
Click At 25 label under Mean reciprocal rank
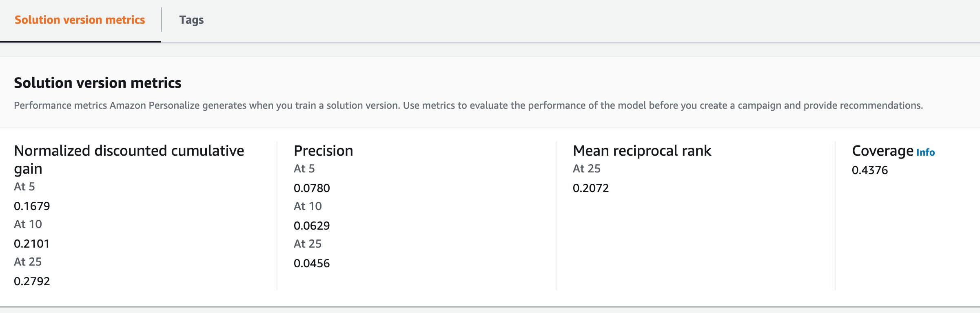point(587,168)
